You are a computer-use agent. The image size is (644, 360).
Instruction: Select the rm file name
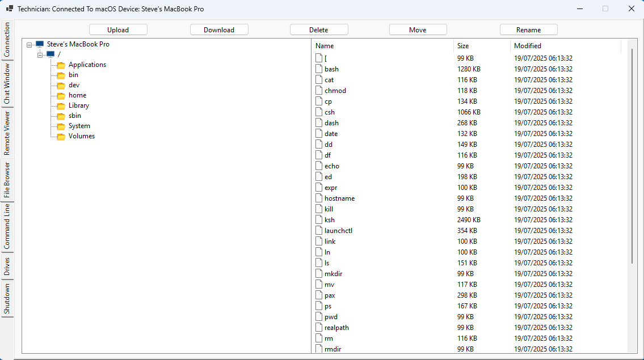coord(329,338)
